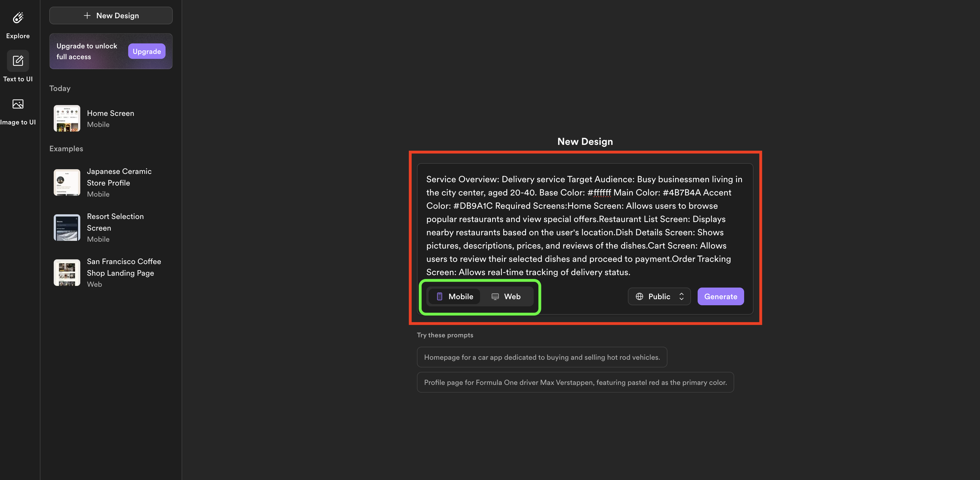The width and height of the screenshot is (980, 480).
Task: Click San Francisco Coffee Shop thumbnail
Action: click(x=67, y=272)
